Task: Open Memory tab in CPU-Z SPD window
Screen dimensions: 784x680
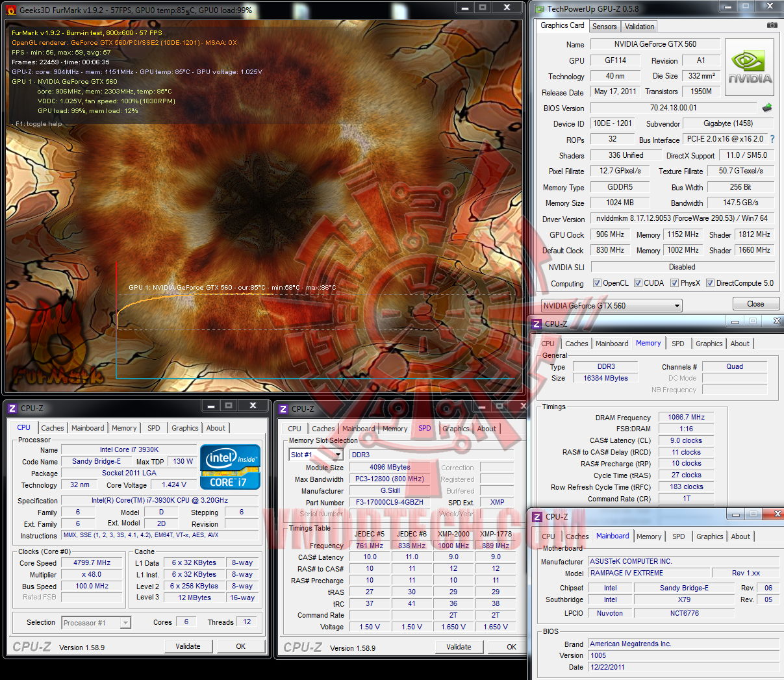Action: click(395, 429)
